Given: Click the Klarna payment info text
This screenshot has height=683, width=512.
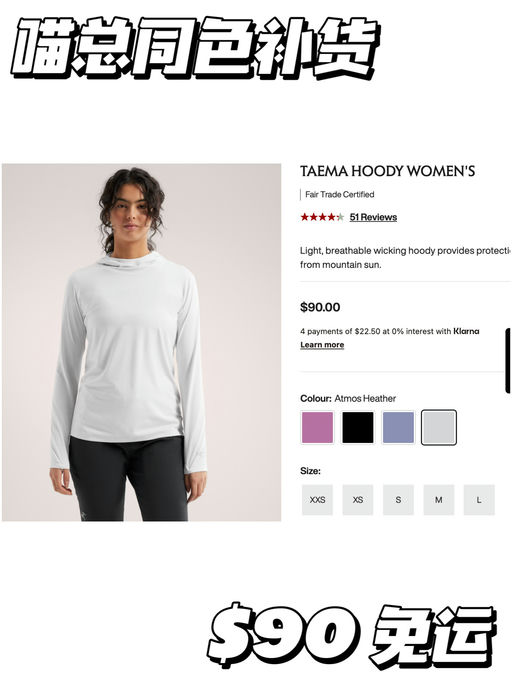Looking at the screenshot, I should [x=390, y=331].
